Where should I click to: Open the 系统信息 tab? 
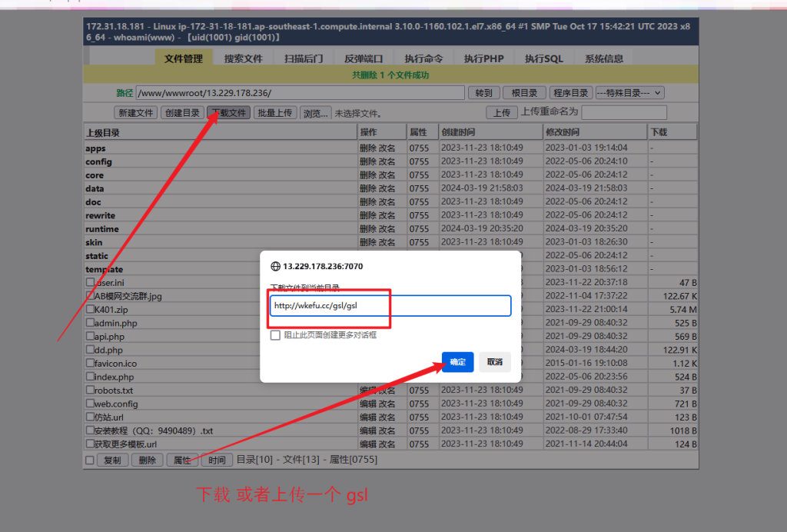coord(604,58)
